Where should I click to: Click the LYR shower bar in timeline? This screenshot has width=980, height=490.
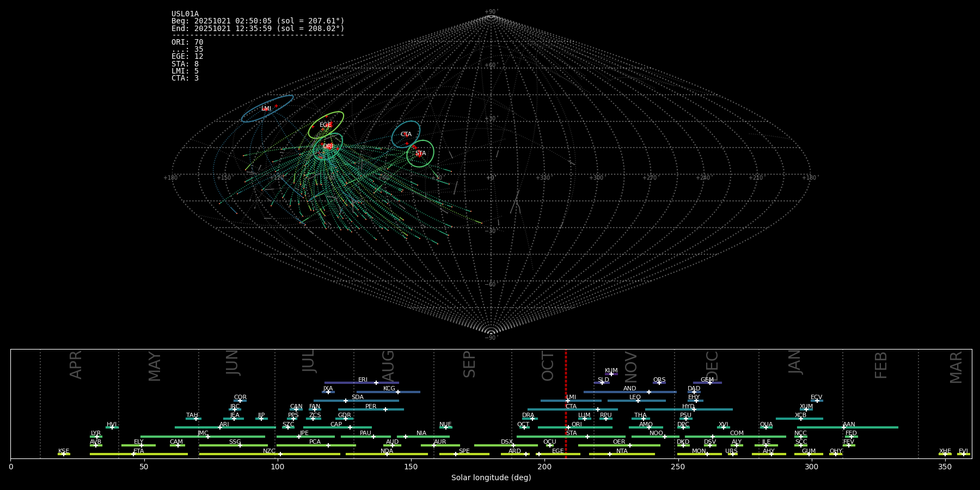tap(96, 437)
